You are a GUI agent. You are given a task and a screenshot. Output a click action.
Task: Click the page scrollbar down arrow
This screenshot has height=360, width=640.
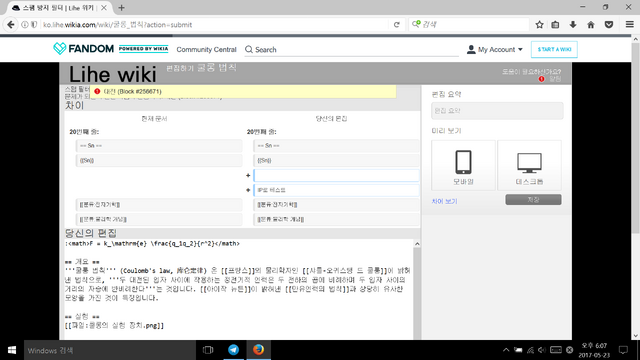[x=635, y=336]
